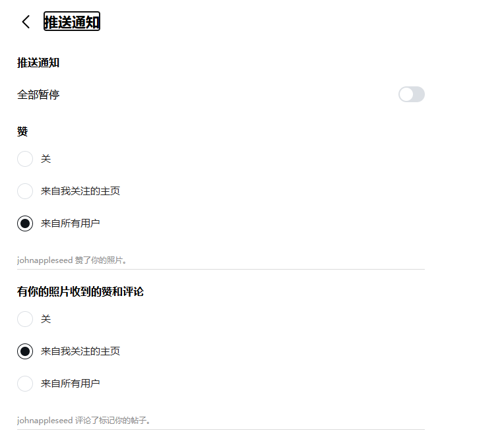Click the 赞 section heading

tap(22, 132)
